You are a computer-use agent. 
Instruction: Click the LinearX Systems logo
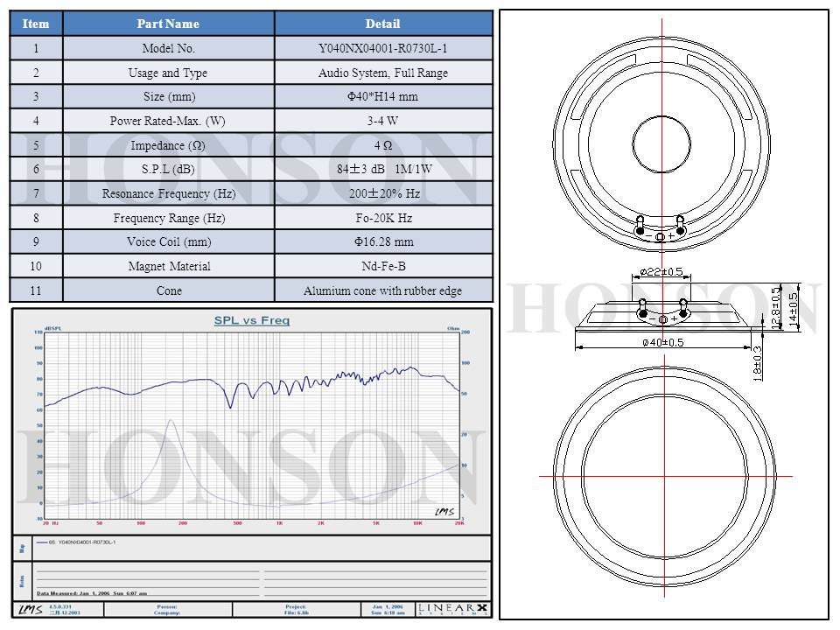451,609
